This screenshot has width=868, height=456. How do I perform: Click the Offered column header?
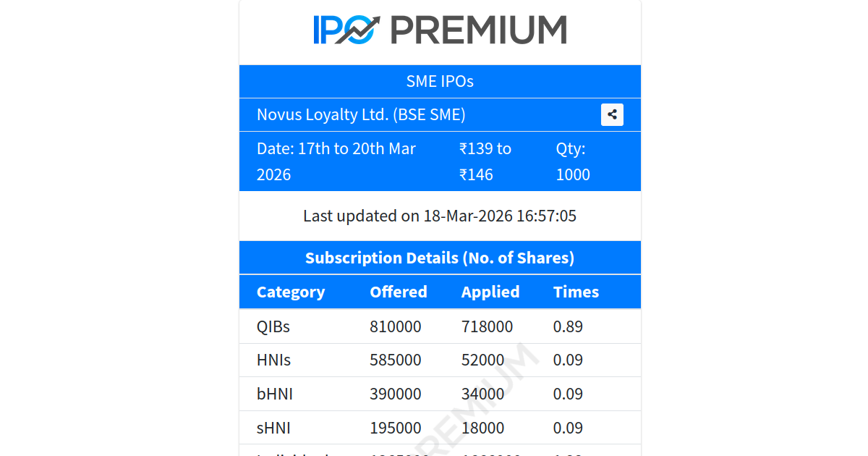[399, 292]
